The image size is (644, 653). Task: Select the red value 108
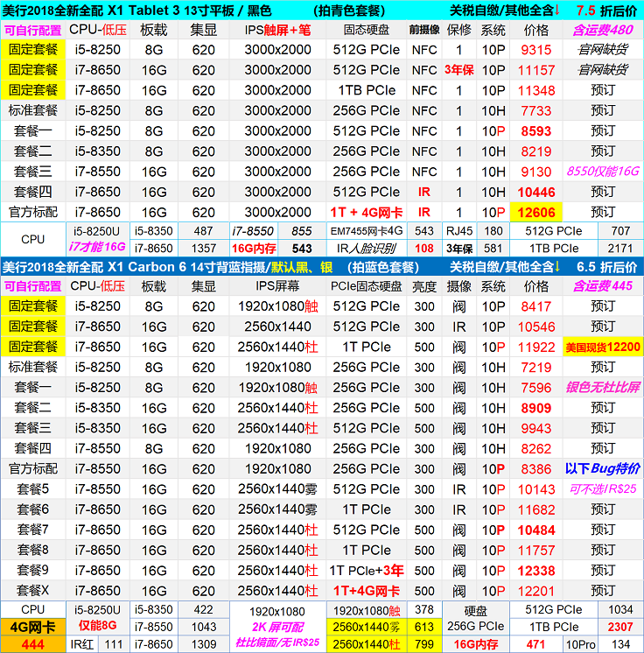pyautogui.click(x=424, y=249)
